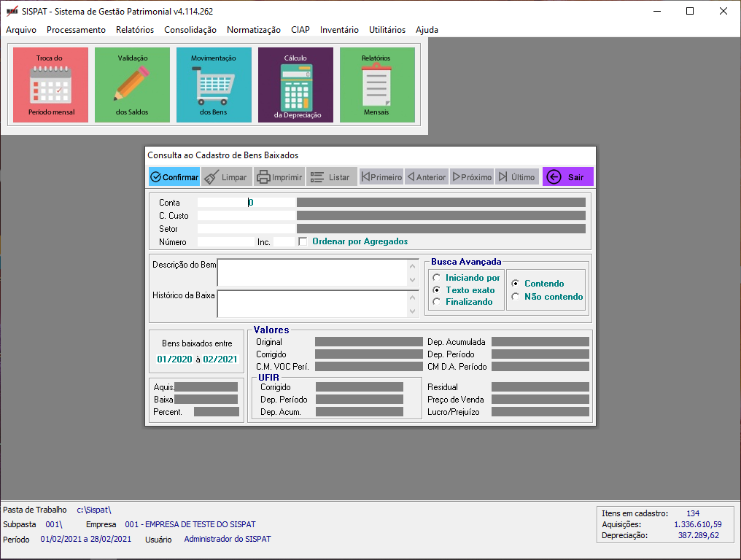This screenshot has width=741, height=560.
Task: Open the Troca do Período mensal calendar tile
Action: [x=50, y=85]
